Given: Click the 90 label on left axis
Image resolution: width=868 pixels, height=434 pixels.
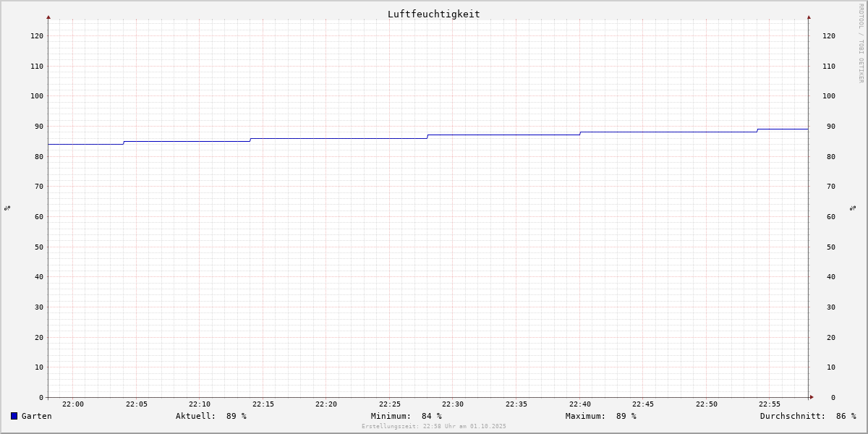Looking at the screenshot, I should (x=39, y=126).
